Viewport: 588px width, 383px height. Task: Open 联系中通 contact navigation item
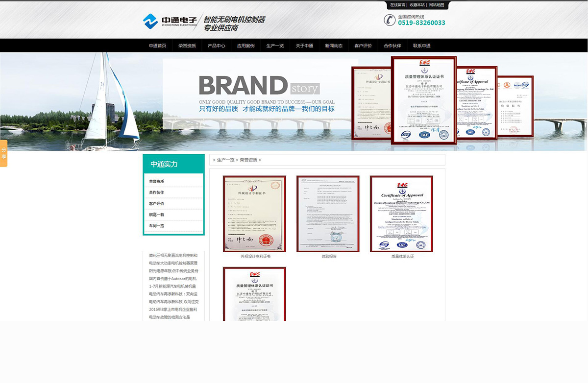coord(422,46)
